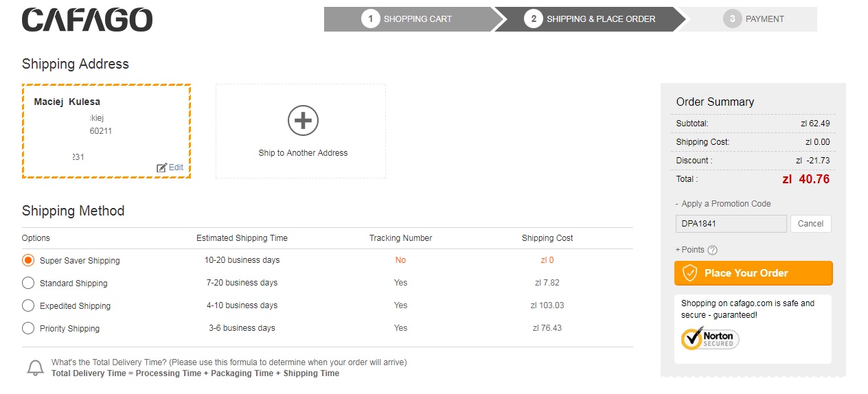Click the shield icon on Place Your Order

pos(689,273)
